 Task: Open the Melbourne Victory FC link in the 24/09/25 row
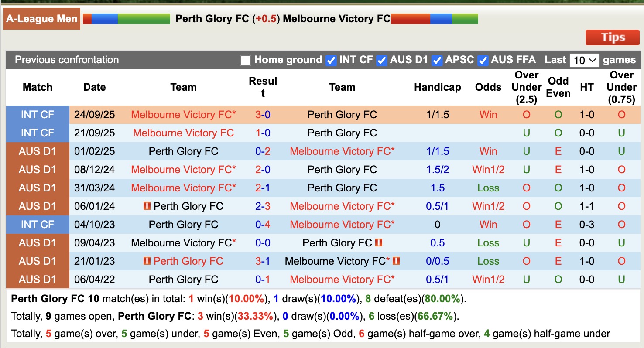pyautogui.click(x=181, y=114)
